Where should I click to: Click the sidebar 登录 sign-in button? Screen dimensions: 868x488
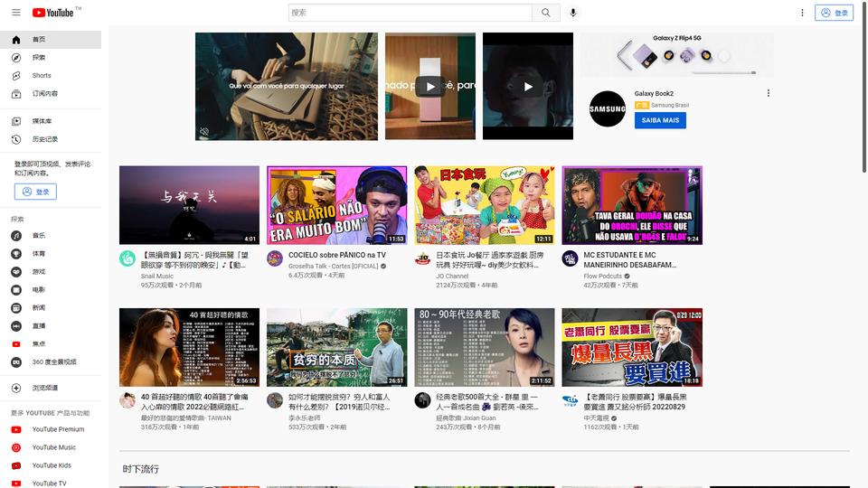(35, 192)
